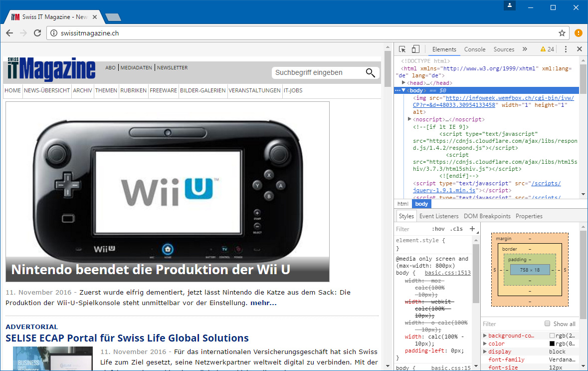Open the Chrome profile icon in the title bar
Viewport: 588px width, 371px height.
(510, 5)
